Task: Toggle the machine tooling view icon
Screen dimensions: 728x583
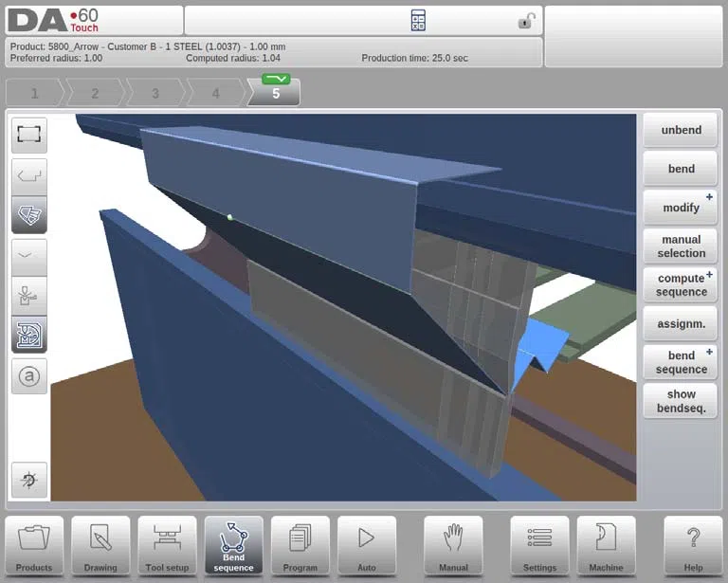Action: pyautogui.click(x=28, y=335)
